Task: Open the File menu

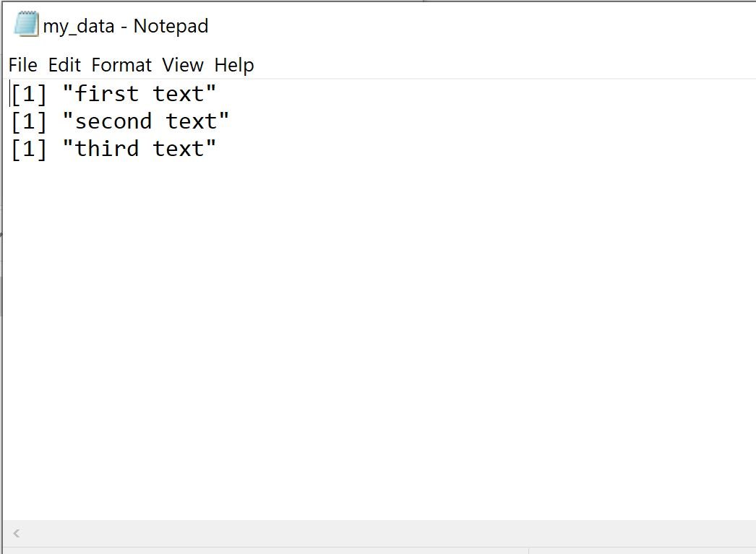Action: pyautogui.click(x=22, y=65)
